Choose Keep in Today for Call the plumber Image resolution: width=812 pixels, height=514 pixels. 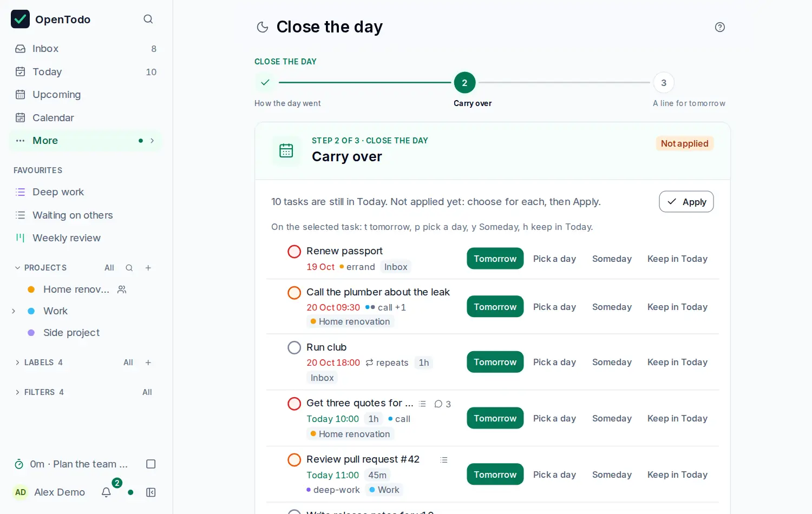point(677,307)
